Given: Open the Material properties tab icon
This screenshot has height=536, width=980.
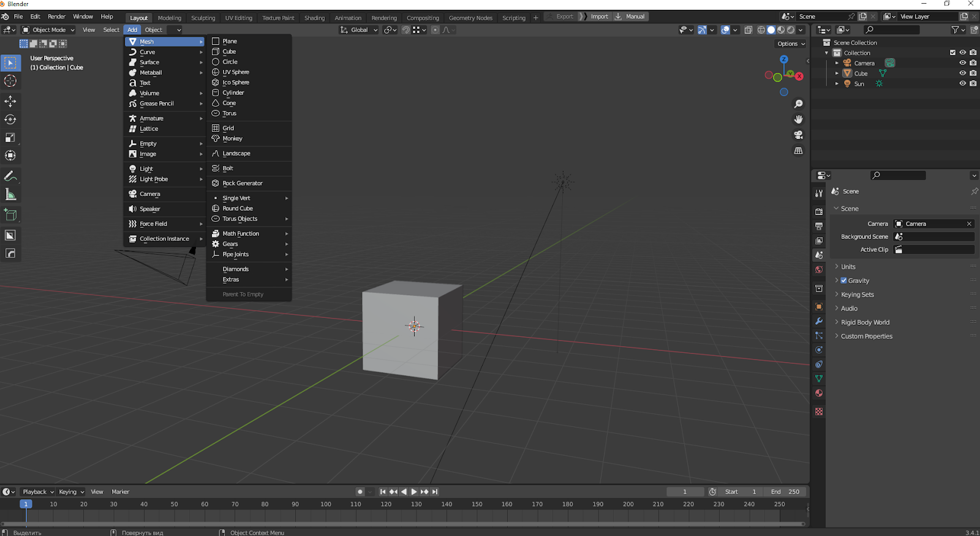Looking at the screenshot, I should (x=819, y=393).
